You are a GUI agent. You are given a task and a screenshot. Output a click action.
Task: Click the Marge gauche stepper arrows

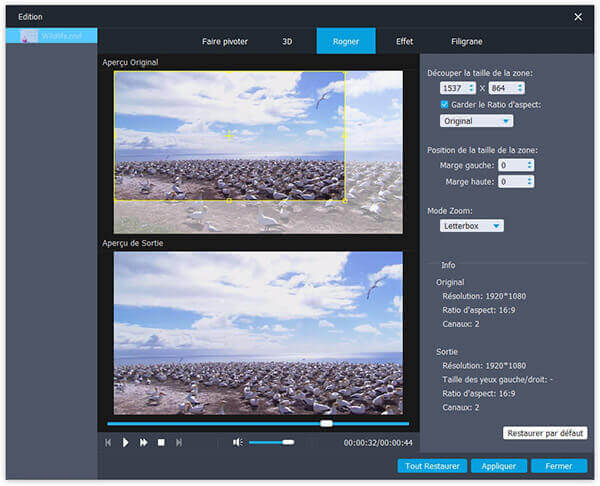(529, 165)
